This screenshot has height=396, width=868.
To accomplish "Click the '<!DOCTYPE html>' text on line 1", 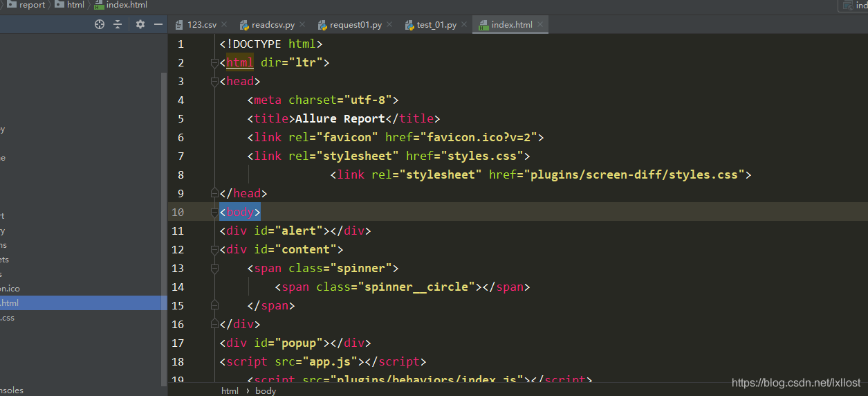I will coord(271,44).
